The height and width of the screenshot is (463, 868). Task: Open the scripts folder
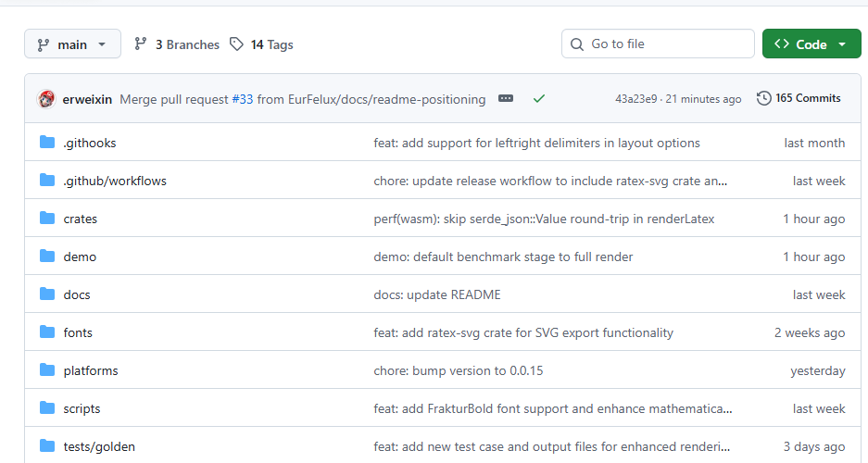click(x=82, y=408)
